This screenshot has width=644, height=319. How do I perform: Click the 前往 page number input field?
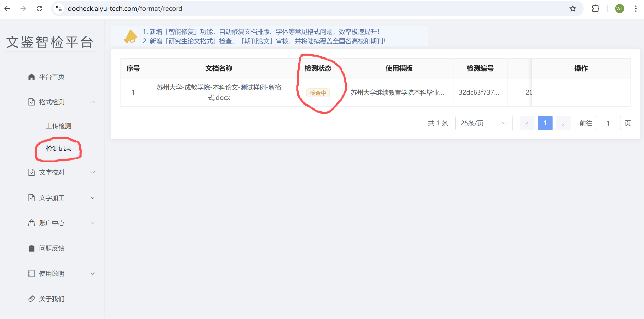pos(608,123)
